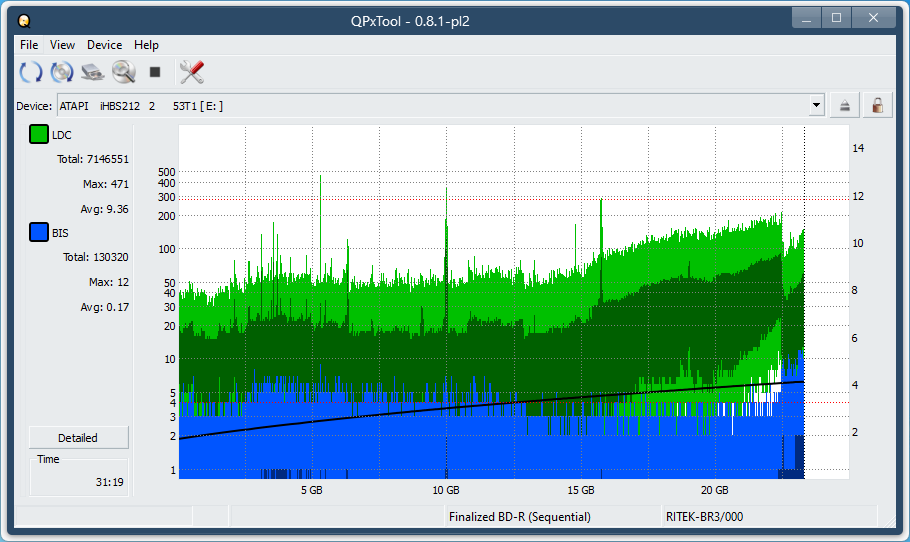Click the LDC Total: 7146551 value
This screenshot has width=910, height=542.
93,159
